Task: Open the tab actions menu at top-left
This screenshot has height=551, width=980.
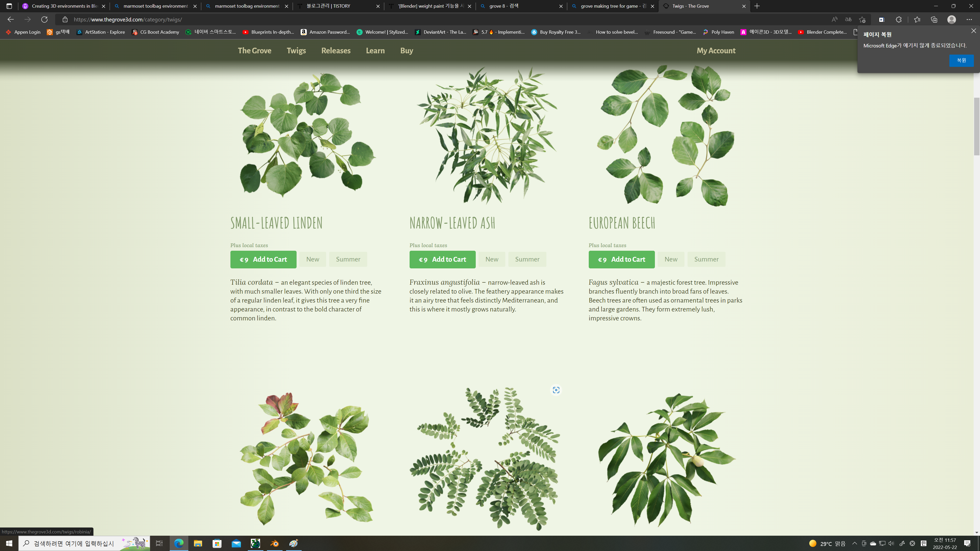Action: [x=9, y=6]
